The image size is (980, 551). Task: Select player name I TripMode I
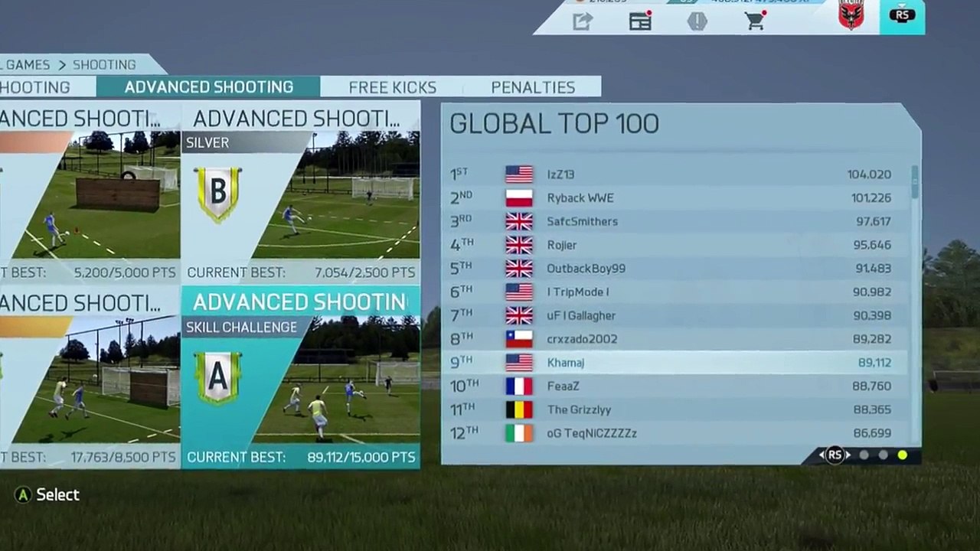[578, 292]
